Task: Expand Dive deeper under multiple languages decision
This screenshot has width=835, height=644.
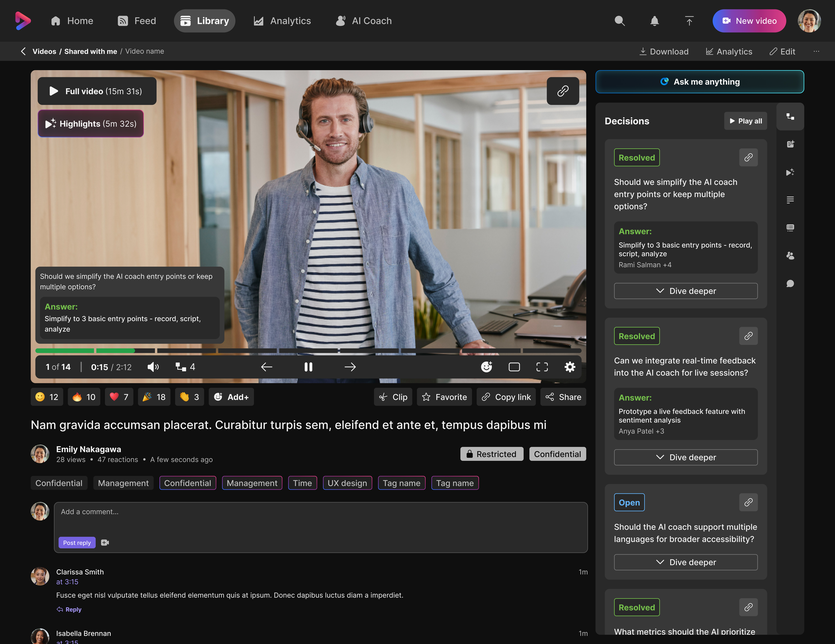Action: coord(686,562)
